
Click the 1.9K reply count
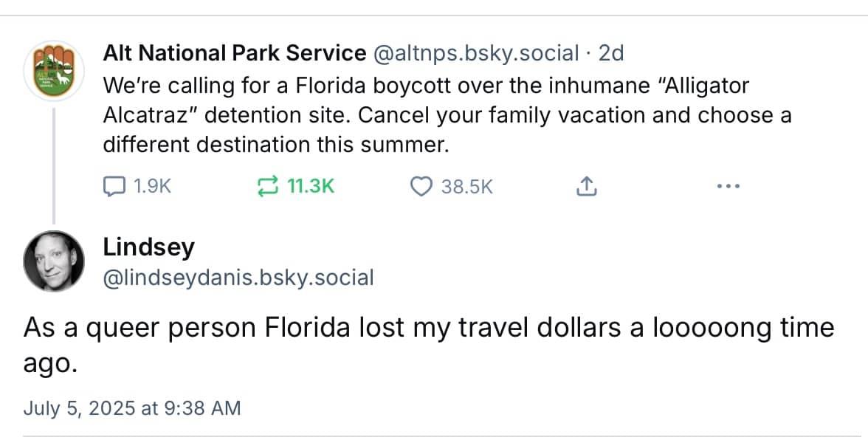[x=152, y=187]
